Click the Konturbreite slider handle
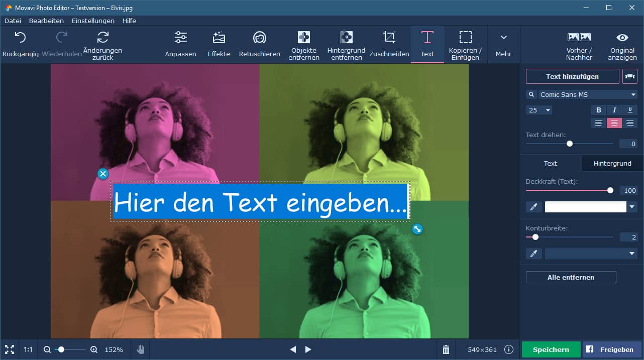 [535, 237]
